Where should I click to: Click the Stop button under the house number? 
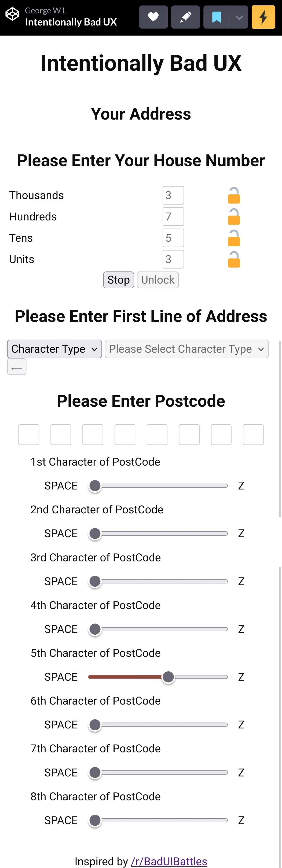click(x=119, y=280)
